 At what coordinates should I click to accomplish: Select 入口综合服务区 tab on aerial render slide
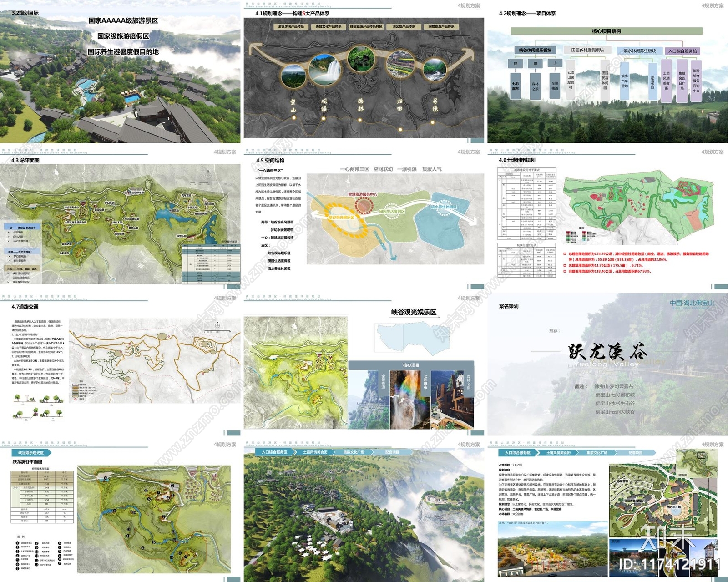click(274, 452)
